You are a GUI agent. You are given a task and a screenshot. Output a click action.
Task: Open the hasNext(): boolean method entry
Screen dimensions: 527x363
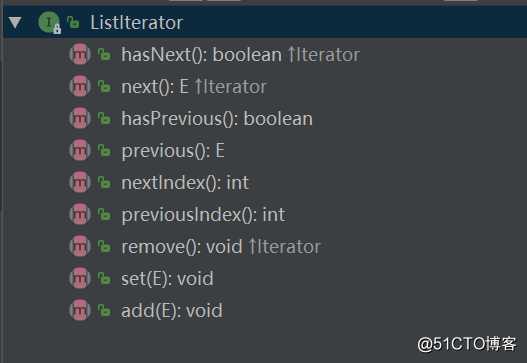[x=240, y=54]
